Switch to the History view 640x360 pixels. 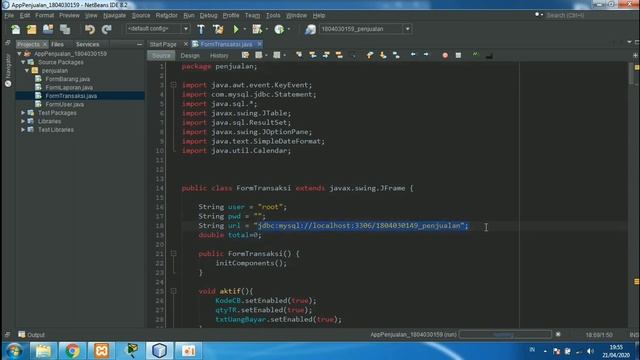click(x=219, y=56)
